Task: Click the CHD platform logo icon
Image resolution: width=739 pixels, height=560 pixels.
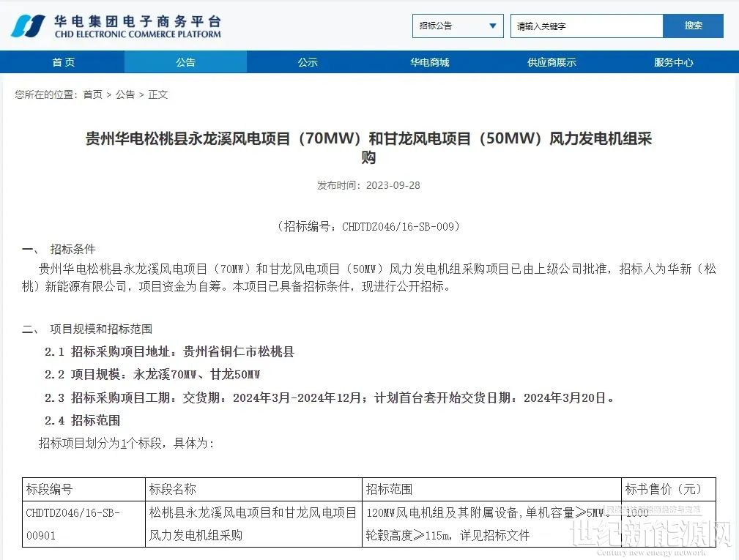Action: point(27,26)
